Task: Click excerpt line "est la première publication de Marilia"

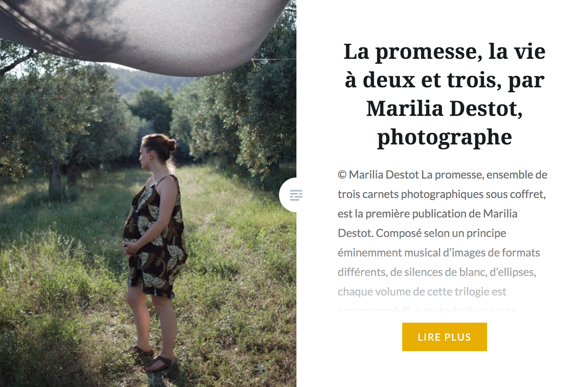Action: pos(427,214)
